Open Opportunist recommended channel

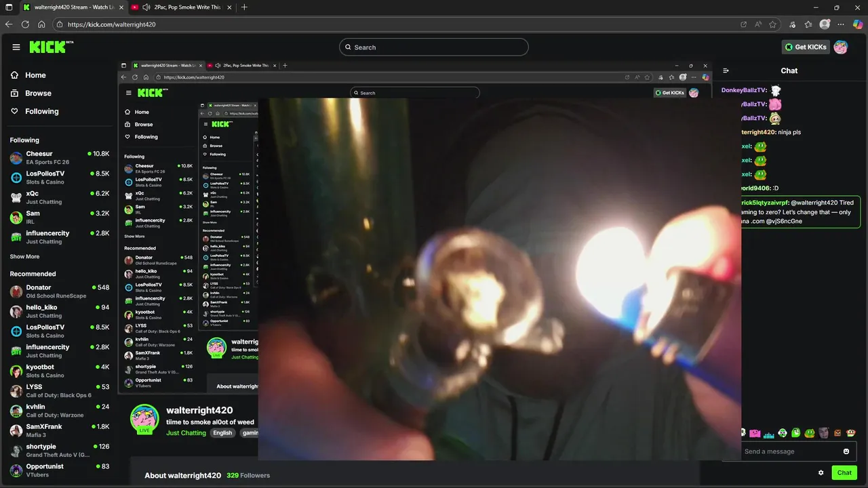pos(60,470)
